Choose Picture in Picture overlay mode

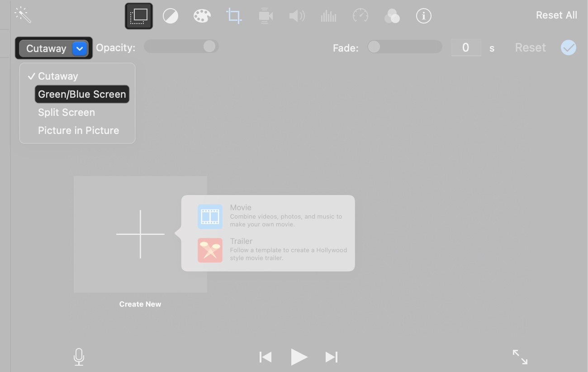point(78,130)
